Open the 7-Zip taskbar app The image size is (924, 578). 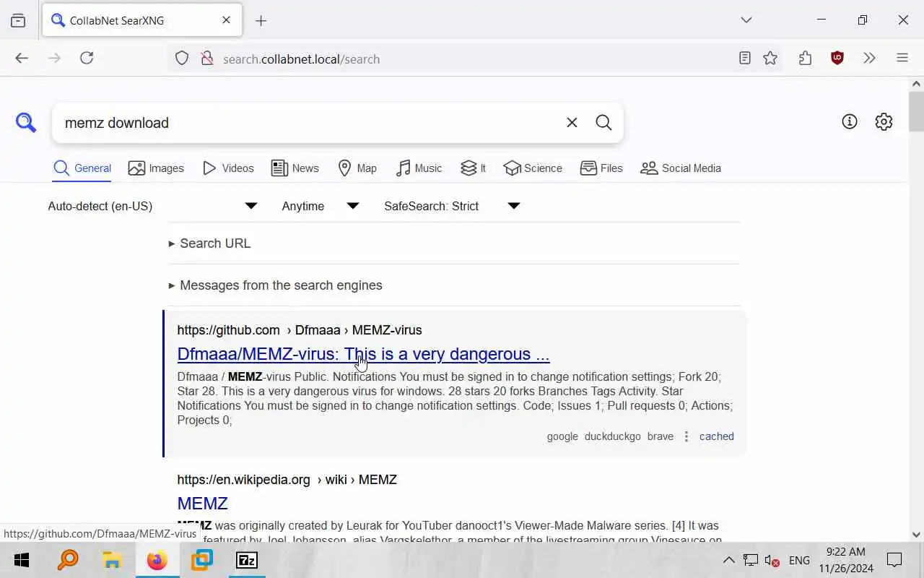coord(247,560)
